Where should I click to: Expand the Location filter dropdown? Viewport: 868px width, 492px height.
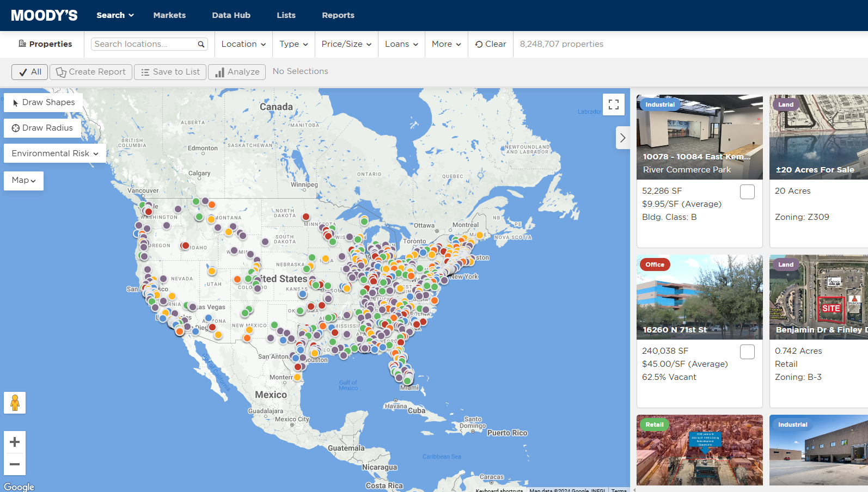click(x=243, y=44)
